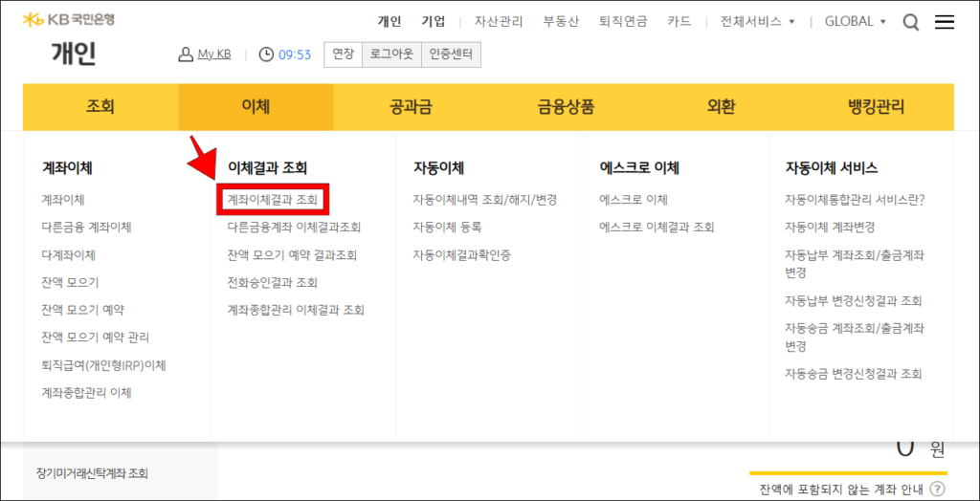Open 잔액 모으기 예약 결과조회 link
Viewport: 980px width, 501px height.
point(293,255)
